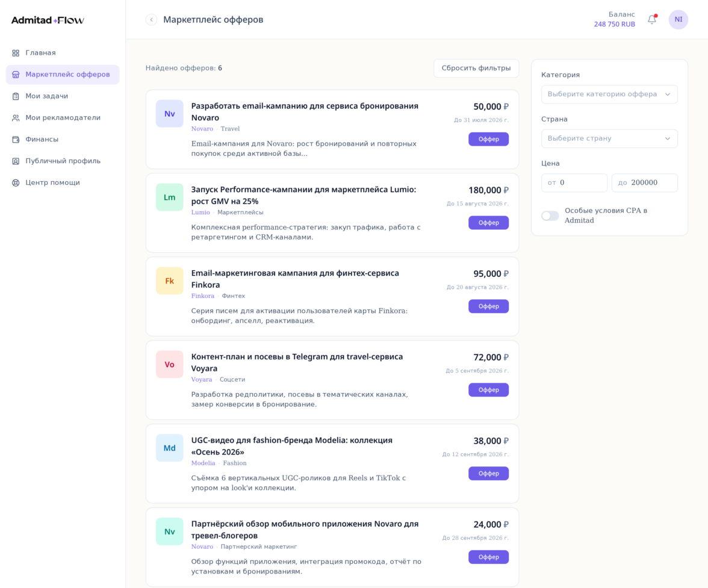Open title 'Email-маркетинговая кампания для финтех-сервиса Finkora'
This screenshot has height=588, width=708.
(x=295, y=279)
